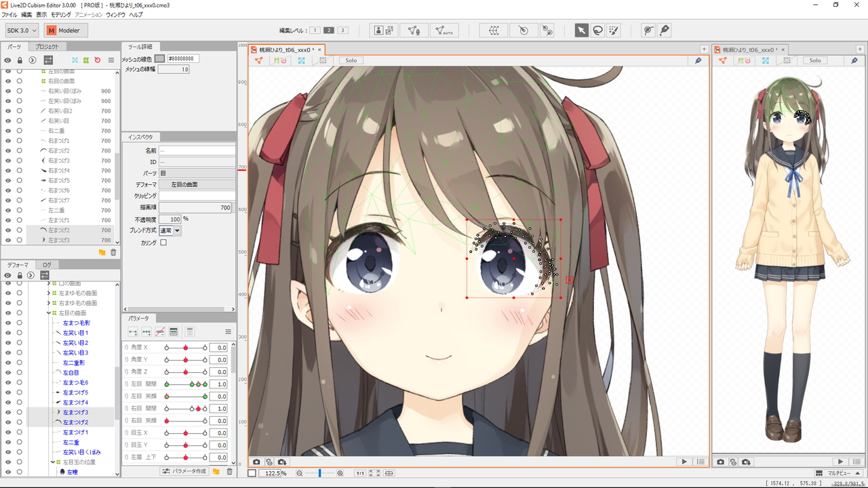Add a new view tab with plus button

coord(704,49)
